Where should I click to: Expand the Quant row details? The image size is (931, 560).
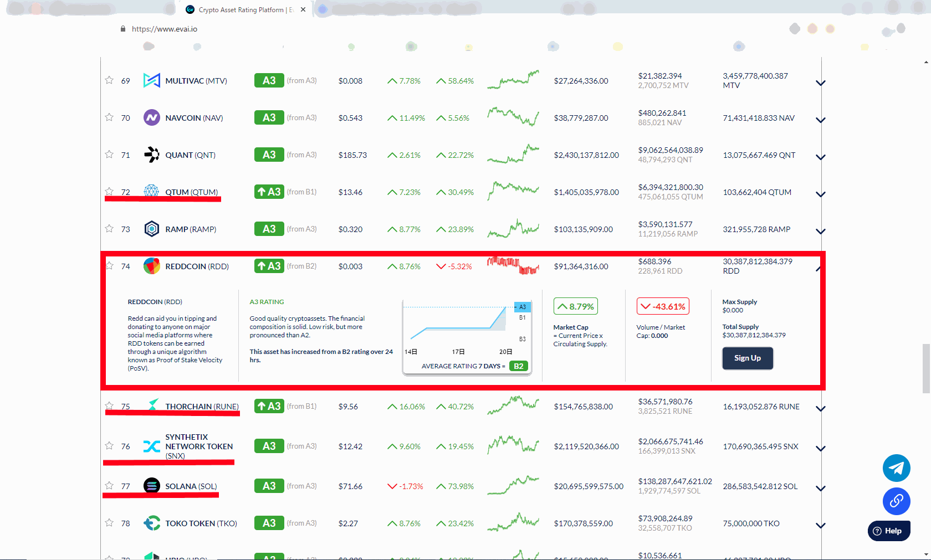(x=821, y=157)
